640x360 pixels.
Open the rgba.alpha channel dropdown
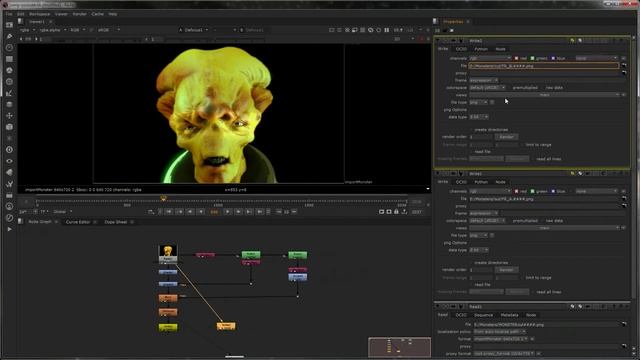(x=53, y=30)
